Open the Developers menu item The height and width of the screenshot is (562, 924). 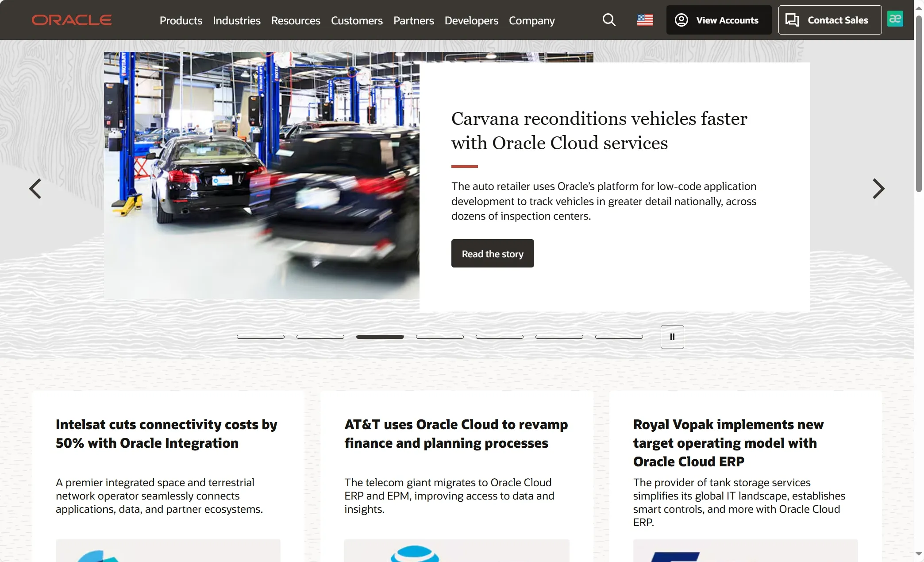(x=471, y=20)
